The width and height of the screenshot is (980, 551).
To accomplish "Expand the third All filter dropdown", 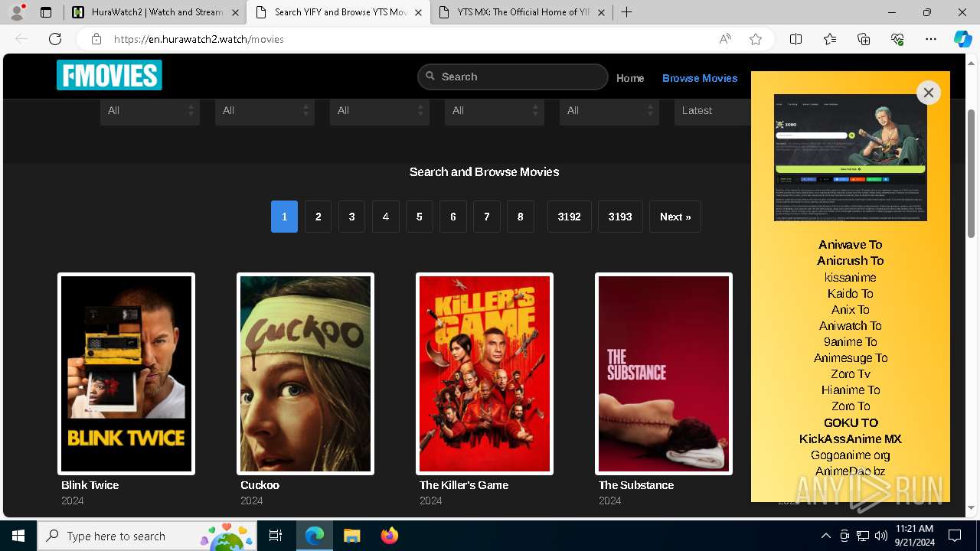I will (380, 111).
